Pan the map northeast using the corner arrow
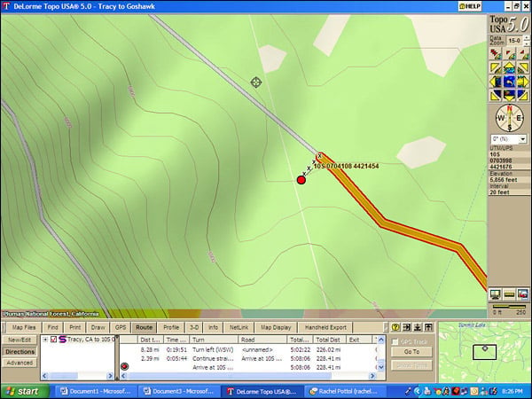 tap(522, 68)
